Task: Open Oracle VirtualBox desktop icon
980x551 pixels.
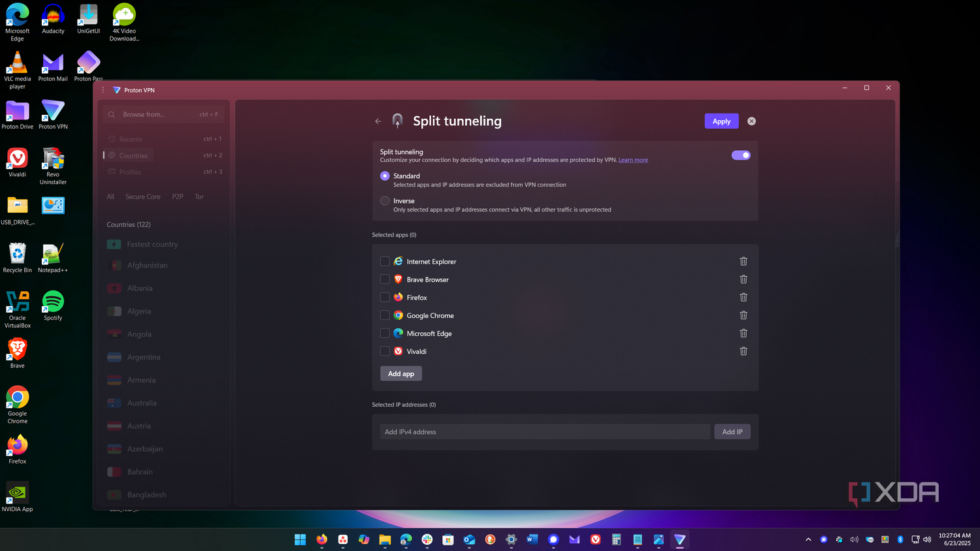Action: 18,309
